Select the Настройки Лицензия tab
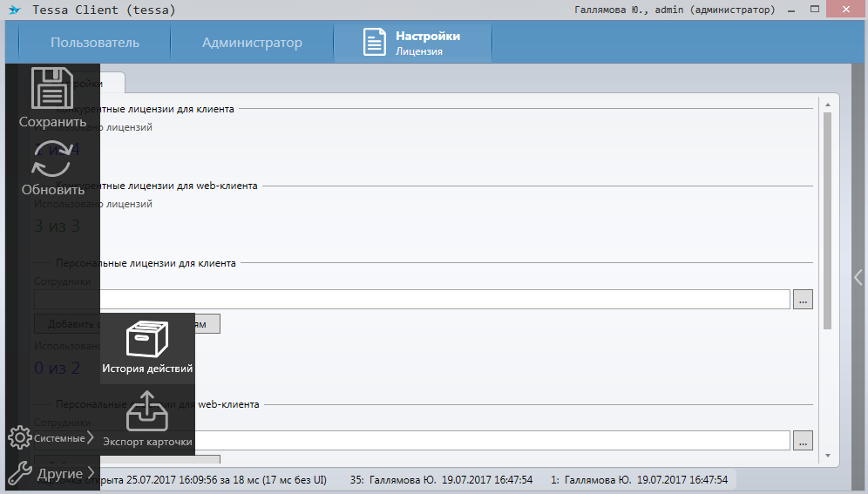 [x=412, y=43]
